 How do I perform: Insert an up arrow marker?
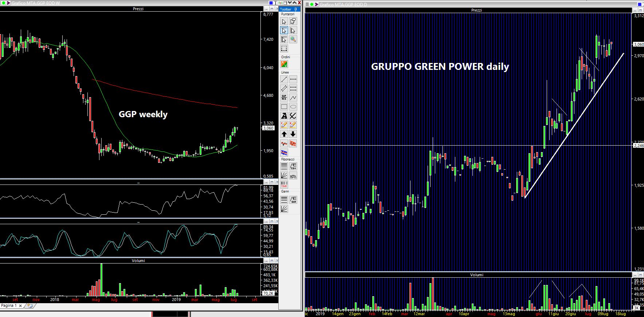pos(284,134)
